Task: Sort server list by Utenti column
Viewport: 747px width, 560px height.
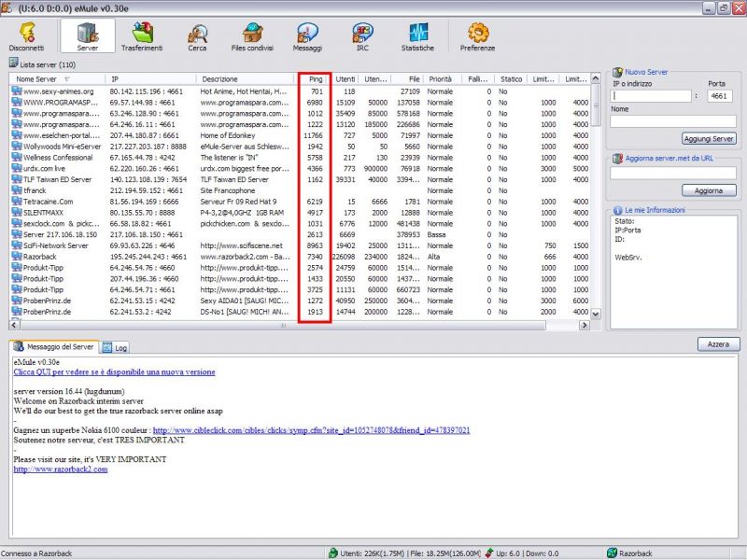Action: point(343,79)
